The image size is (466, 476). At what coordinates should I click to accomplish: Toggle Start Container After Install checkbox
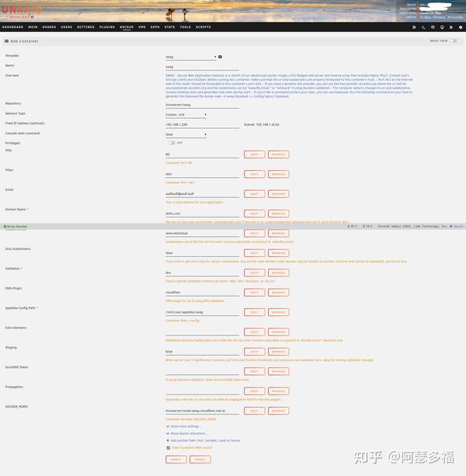(x=169, y=448)
